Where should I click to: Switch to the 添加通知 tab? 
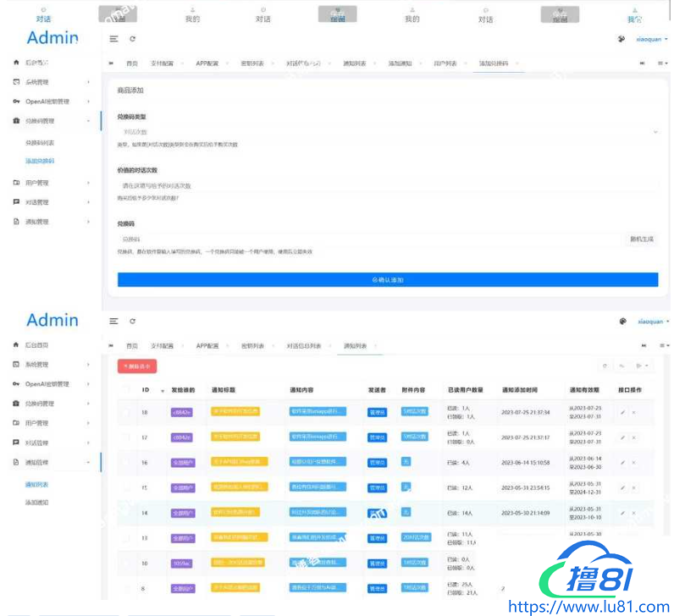[x=400, y=63]
